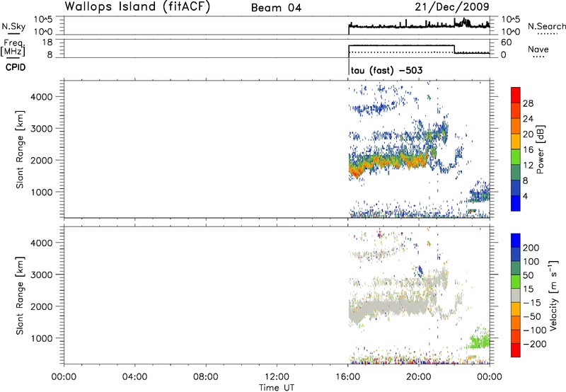Click the 'N.Sky' legend label

click(x=13, y=26)
